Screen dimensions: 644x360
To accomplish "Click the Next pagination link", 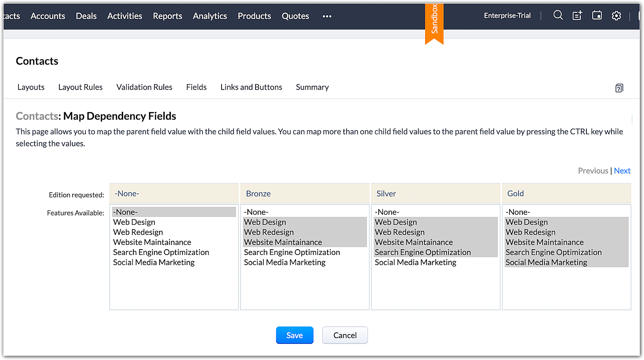I will click(x=622, y=170).
